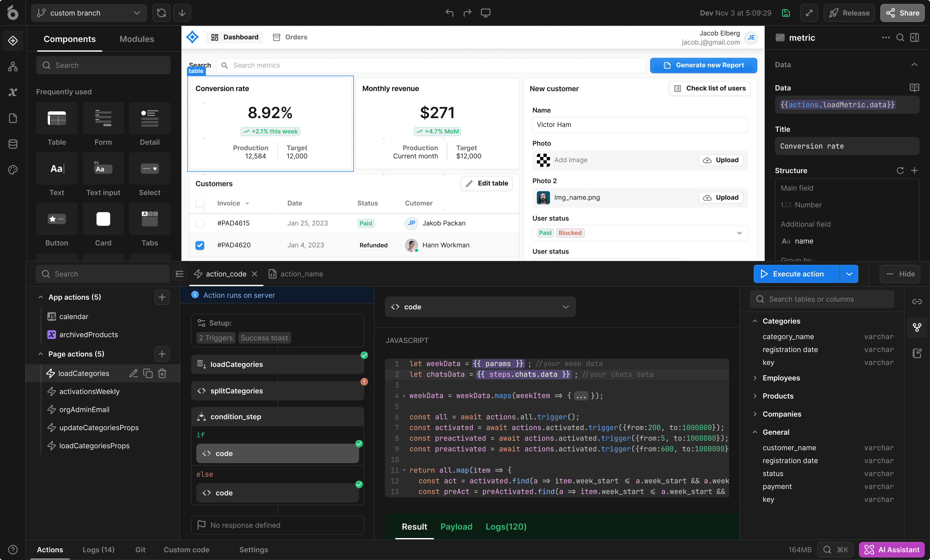Expand the Products table tree
The height and width of the screenshot is (560, 930).
755,396
